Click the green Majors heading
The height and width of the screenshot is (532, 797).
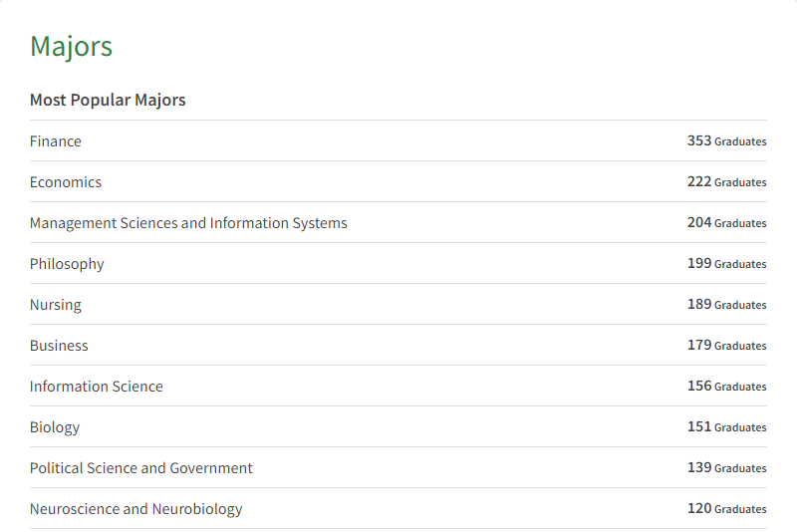point(71,46)
